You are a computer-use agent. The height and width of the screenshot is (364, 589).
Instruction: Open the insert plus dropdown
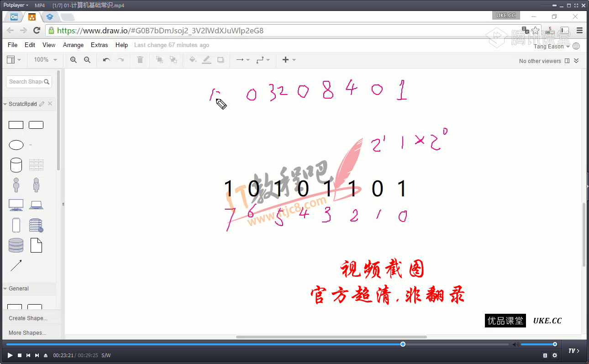(x=289, y=60)
